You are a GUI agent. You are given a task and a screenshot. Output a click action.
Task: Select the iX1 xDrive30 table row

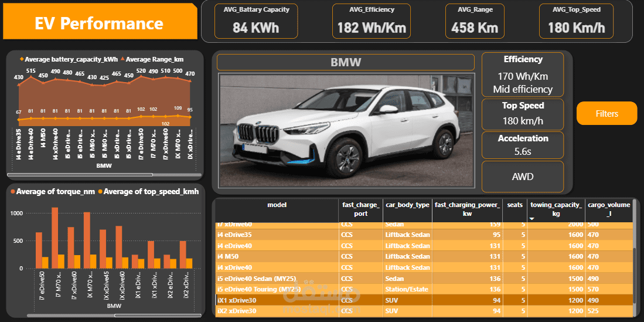pos(424,300)
